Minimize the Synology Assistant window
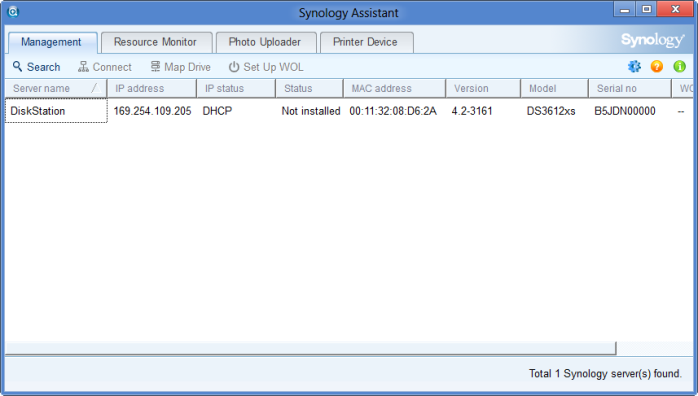698x396 pixels. click(625, 9)
